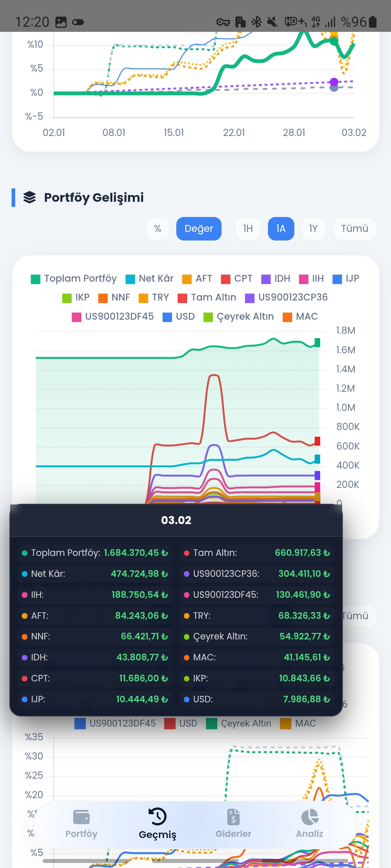The width and height of the screenshot is (391, 868).
Task: Toggle MAC in the Portföy Gelişimi legend
Action: pos(300,317)
